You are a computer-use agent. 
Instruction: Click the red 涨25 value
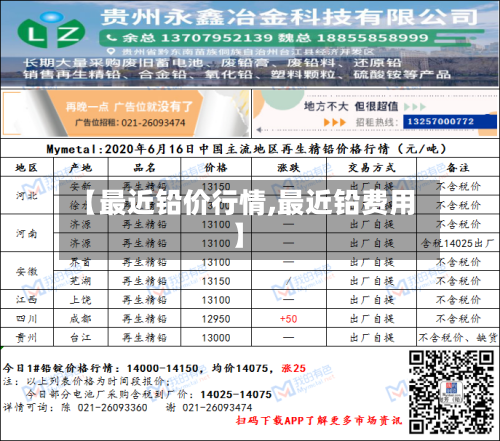point(293,368)
